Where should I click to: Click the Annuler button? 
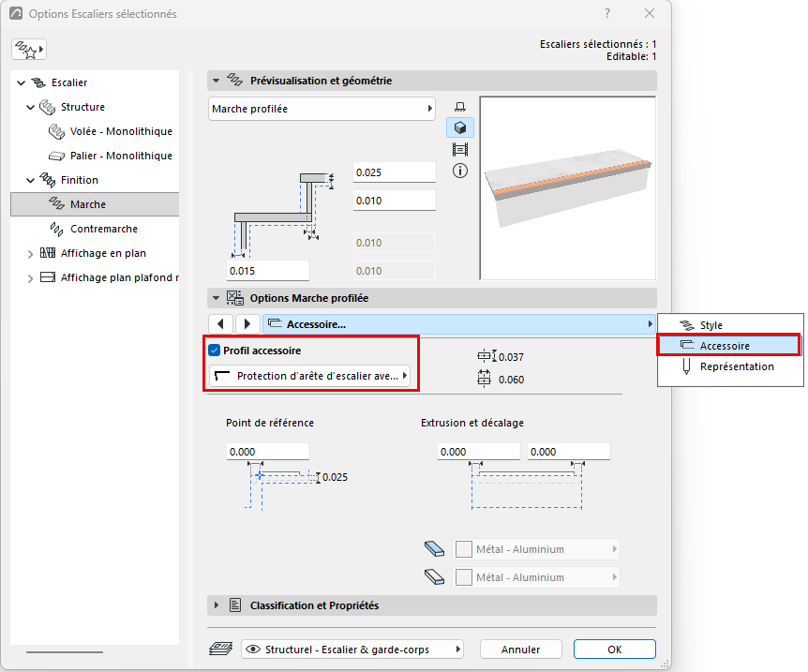coord(520,650)
